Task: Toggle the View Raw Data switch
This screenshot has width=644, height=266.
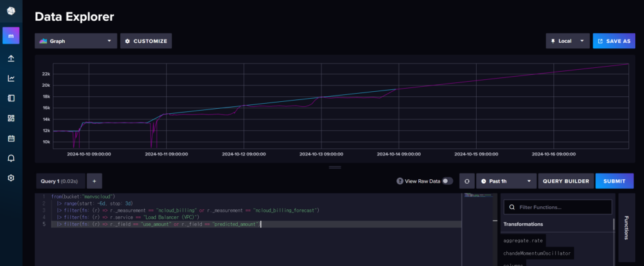Action: point(447,181)
